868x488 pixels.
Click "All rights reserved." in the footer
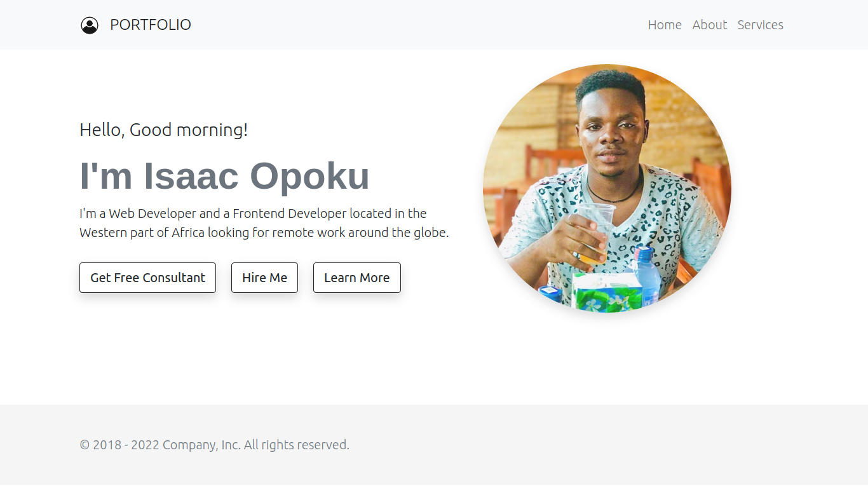(x=297, y=445)
